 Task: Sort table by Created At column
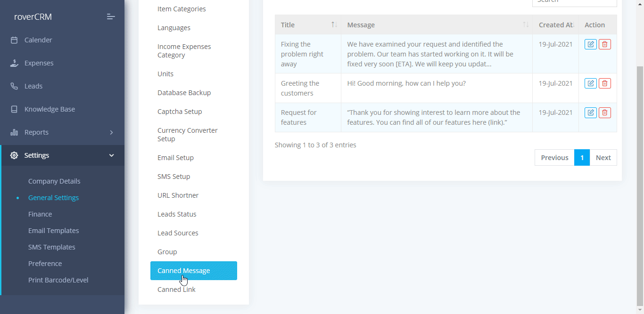(x=556, y=24)
